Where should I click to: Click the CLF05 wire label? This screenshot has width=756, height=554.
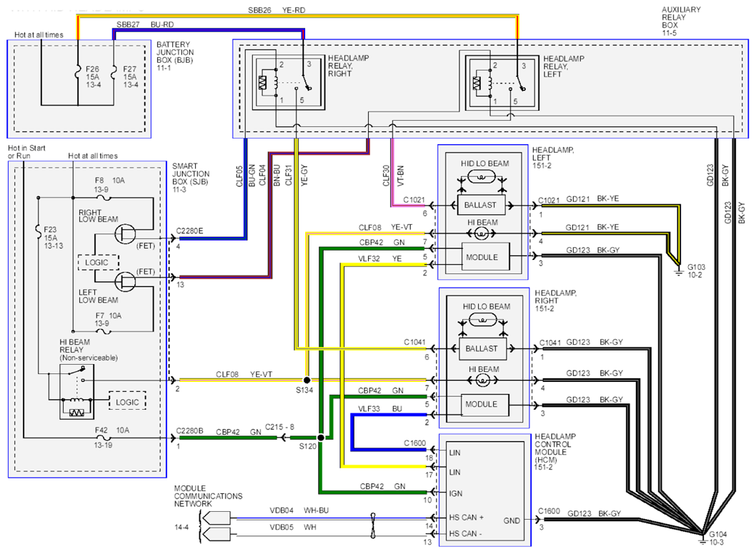coord(239,176)
